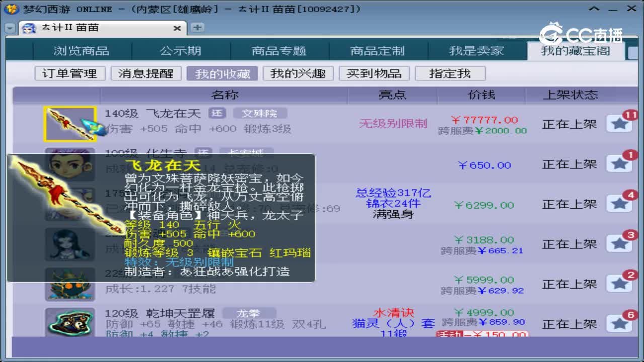Click 正在上架 status of 飞龙在天 row
Viewport: 644px width, 362px height.
click(570, 124)
